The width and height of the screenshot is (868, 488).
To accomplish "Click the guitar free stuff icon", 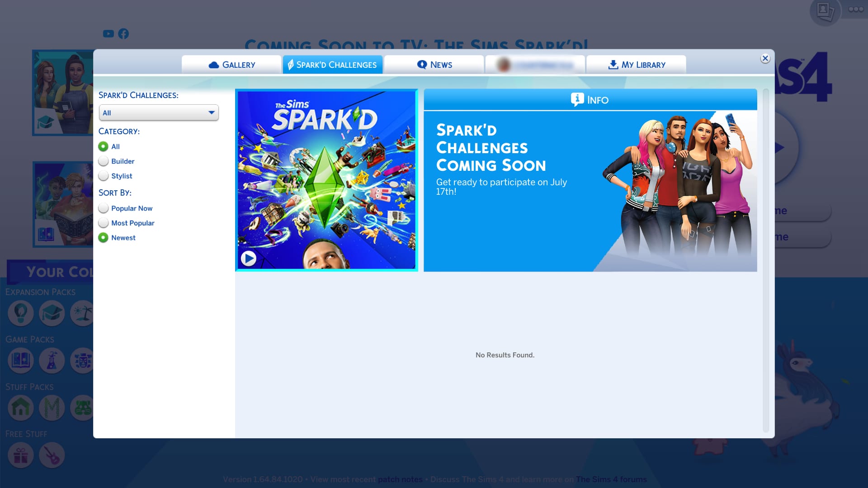I will coord(52,455).
